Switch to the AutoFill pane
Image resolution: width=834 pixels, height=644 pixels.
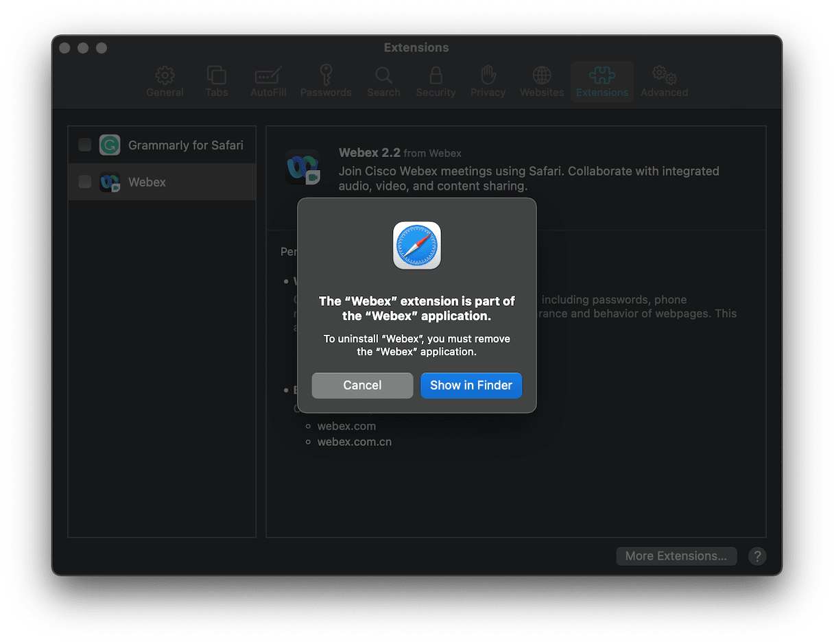click(268, 82)
